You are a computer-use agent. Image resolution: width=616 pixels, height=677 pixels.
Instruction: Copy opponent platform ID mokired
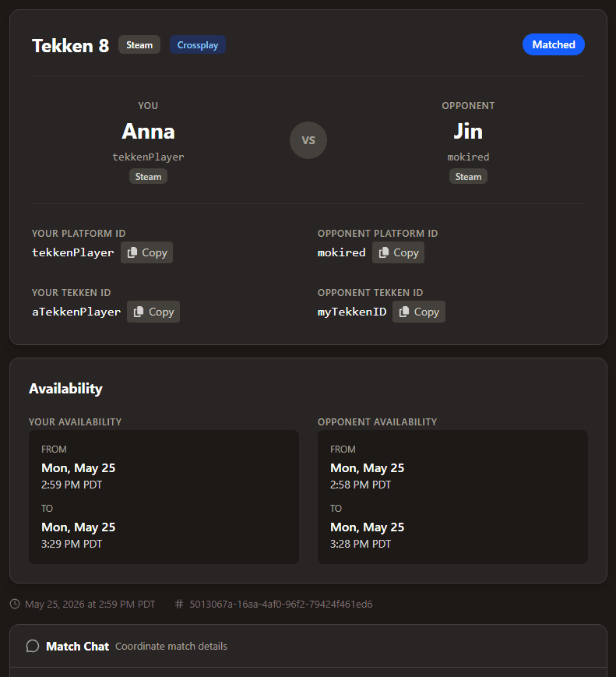(x=398, y=252)
